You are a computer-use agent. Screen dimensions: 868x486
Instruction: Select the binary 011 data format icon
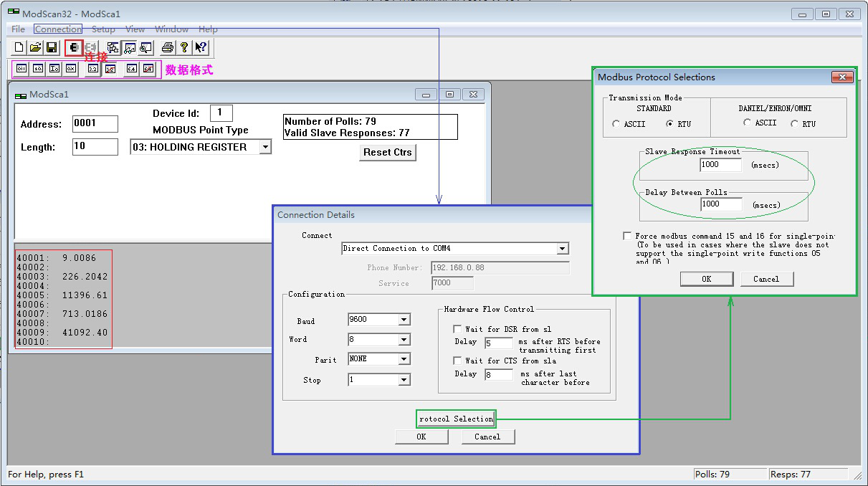pos(22,69)
